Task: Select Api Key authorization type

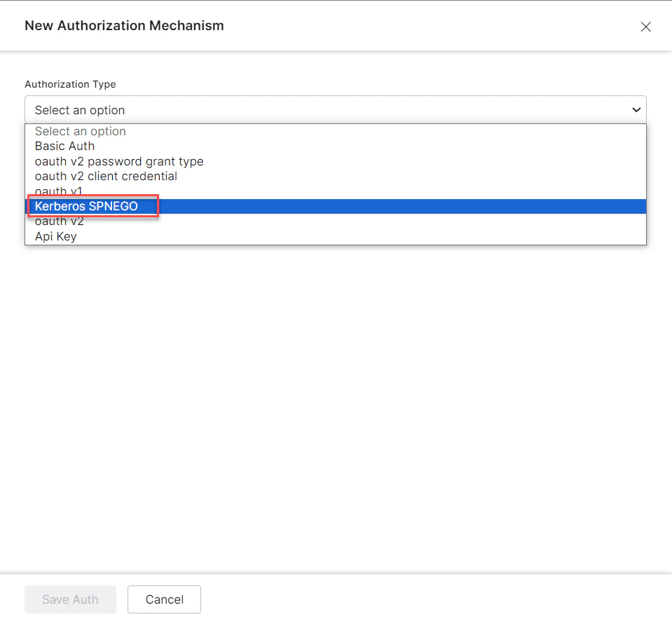Action: [55, 236]
